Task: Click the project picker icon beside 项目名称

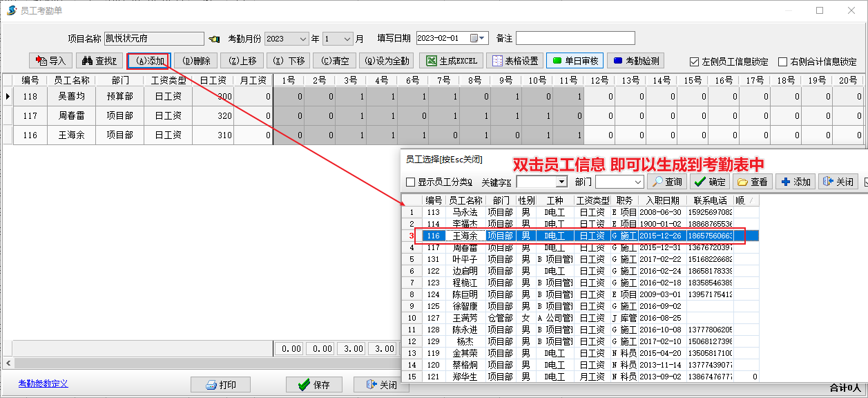Action: [x=215, y=39]
